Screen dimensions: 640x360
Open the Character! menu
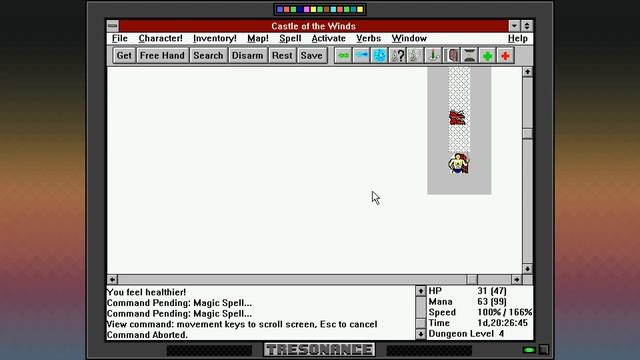(160, 38)
